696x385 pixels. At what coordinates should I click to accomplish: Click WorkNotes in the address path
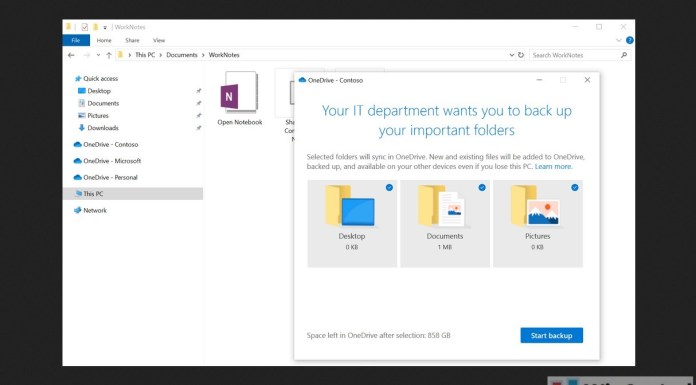(224, 55)
